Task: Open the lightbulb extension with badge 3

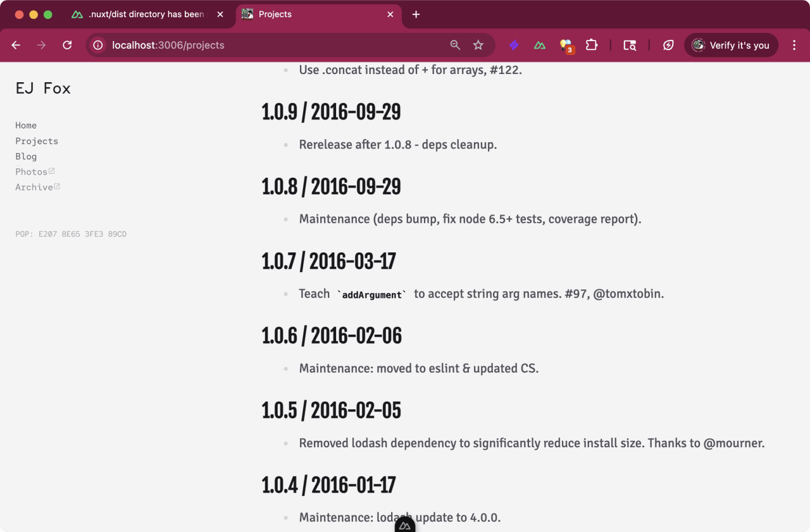Action: click(565, 45)
